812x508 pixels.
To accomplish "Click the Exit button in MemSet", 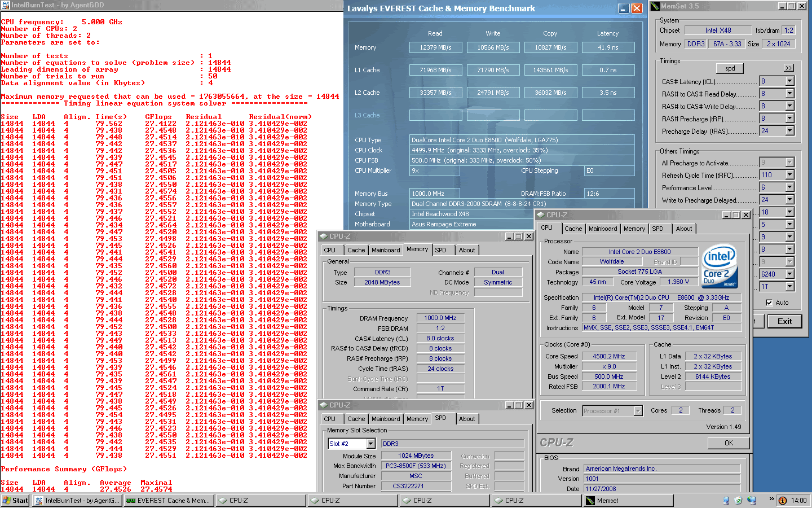I will 784,321.
